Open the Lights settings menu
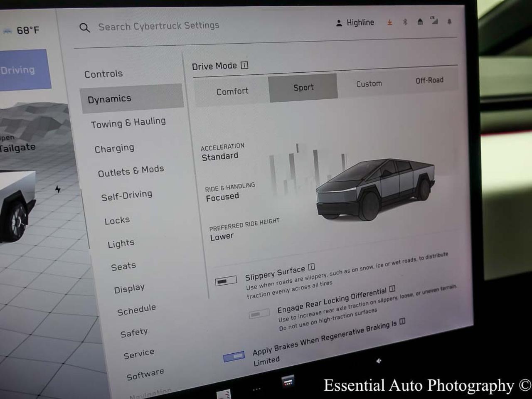The width and height of the screenshot is (532, 399). tap(121, 244)
